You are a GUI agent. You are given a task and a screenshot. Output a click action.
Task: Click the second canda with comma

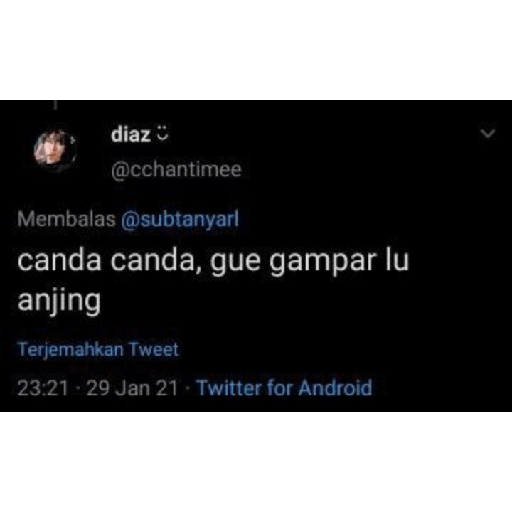pyautogui.click(x=156, y=261)
